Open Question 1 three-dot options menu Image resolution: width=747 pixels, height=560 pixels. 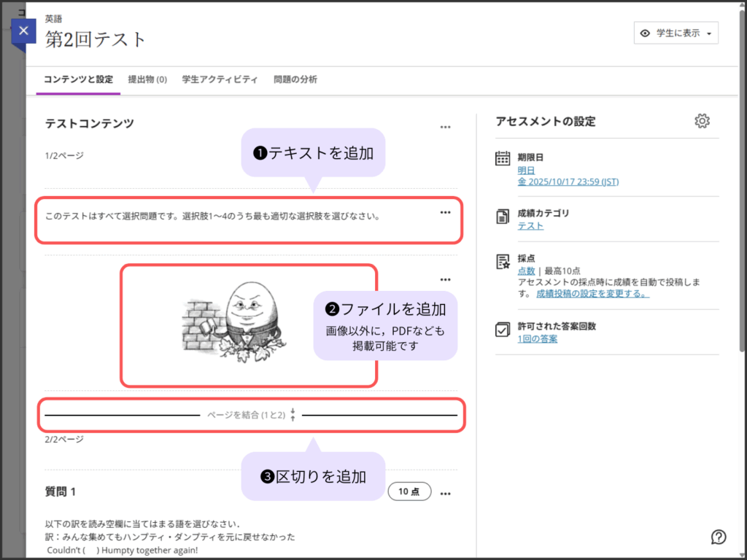pos(446,492)
